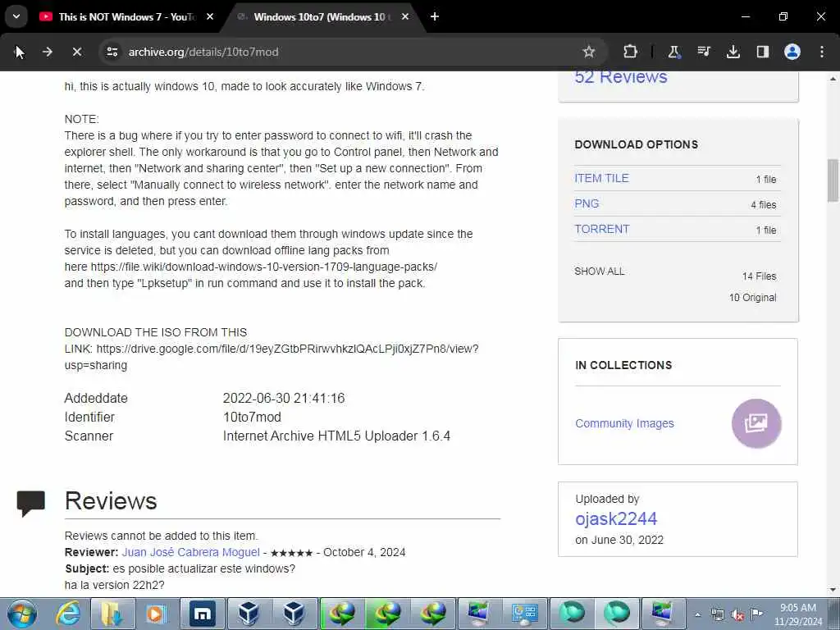Open the Extensions puzzle icon
The image size is (840, 630).
(631, 52)
